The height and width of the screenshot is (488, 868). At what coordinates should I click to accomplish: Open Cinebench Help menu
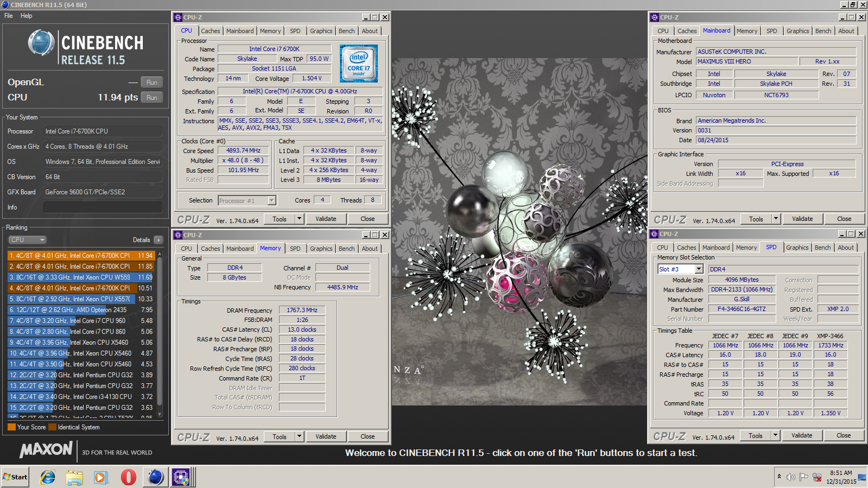click(27, 16)
